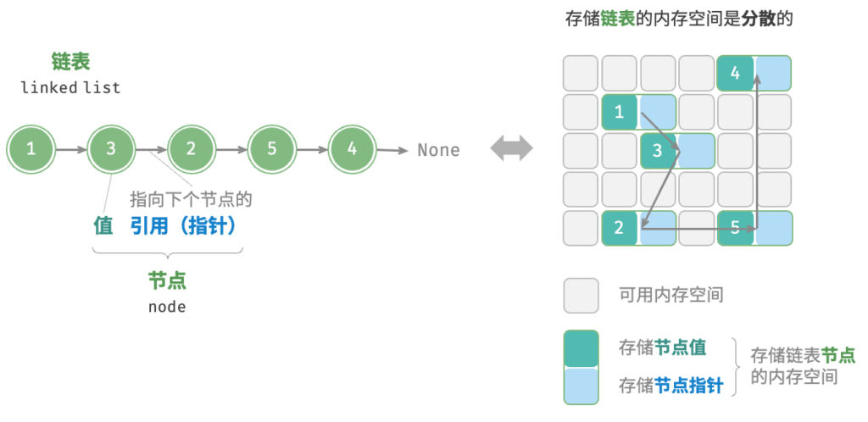
Task: Click the 节点 label under the brace
Action: pyautogui.click(x=167, y=281)
